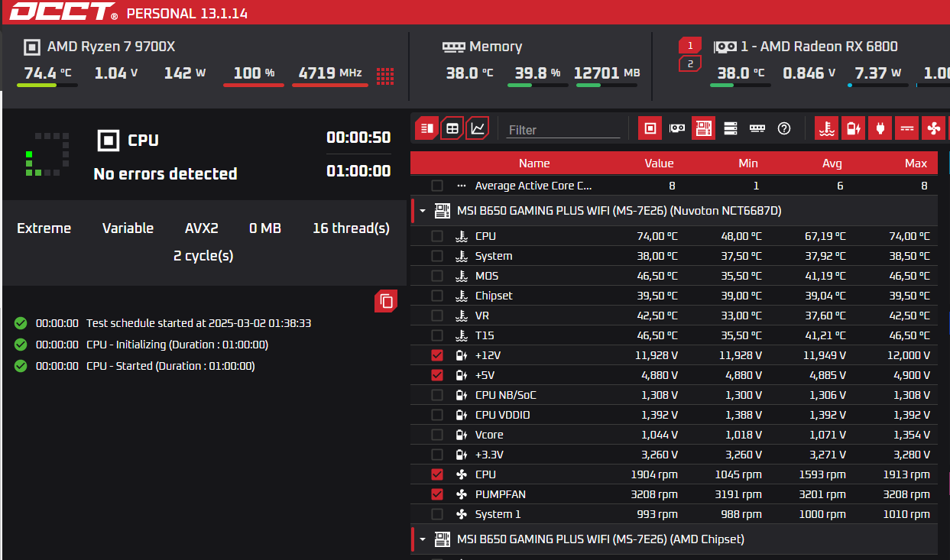Select GPU number 1 badge
950x560 pixels.
click(690, 46)
